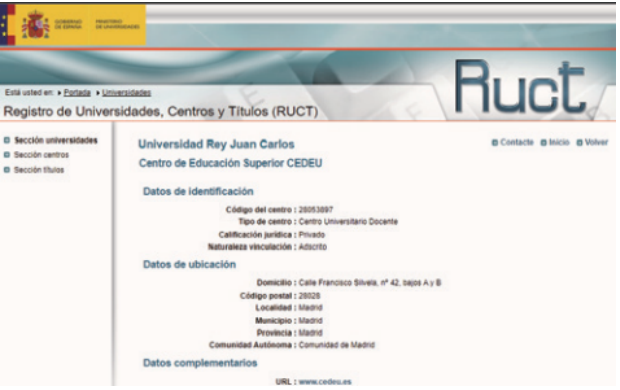This screenshot has width=620, height=390.
Task: Click the square icon next to Contacte
Action: tap(495, 142)
